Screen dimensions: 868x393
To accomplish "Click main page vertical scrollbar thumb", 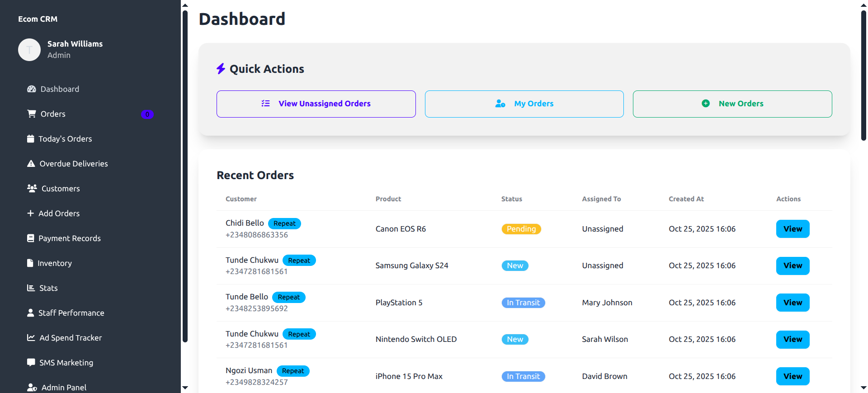I will [864, 76].
